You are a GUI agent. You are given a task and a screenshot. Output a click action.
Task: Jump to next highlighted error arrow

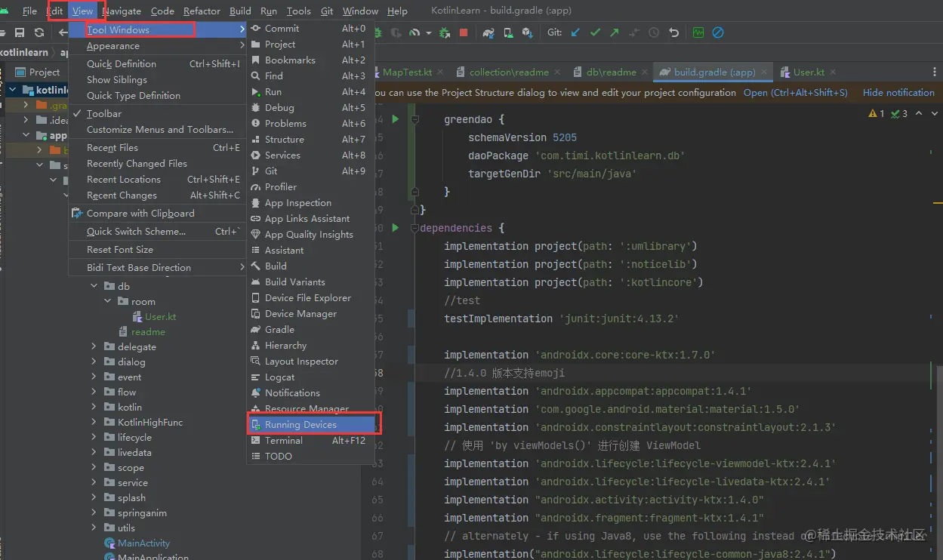(935, 113)
